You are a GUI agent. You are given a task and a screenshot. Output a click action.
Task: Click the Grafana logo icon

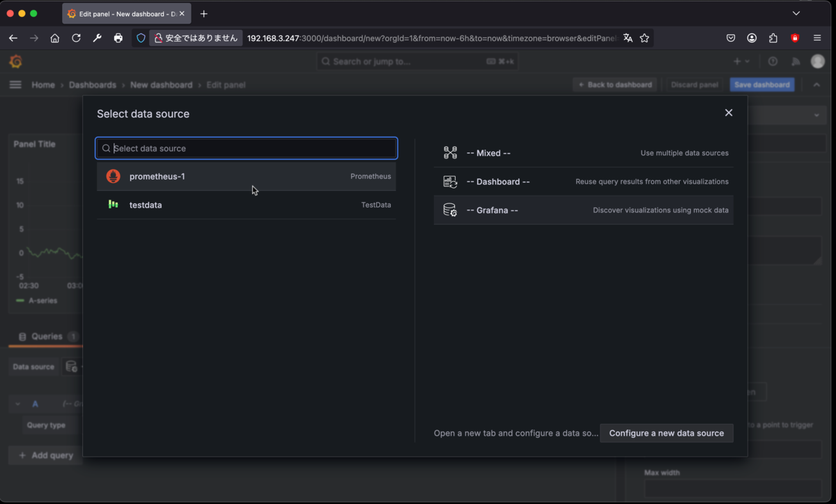tap(16, 61)
